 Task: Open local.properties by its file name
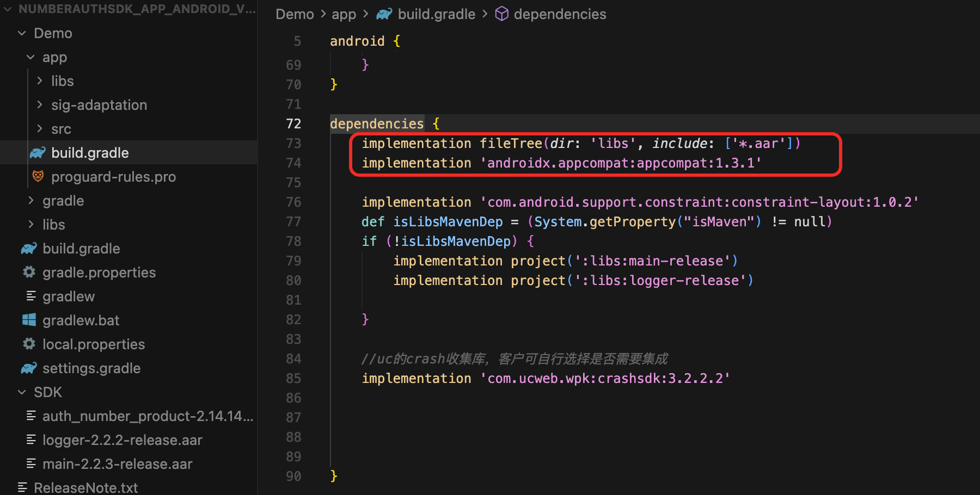tap(94, 344)
